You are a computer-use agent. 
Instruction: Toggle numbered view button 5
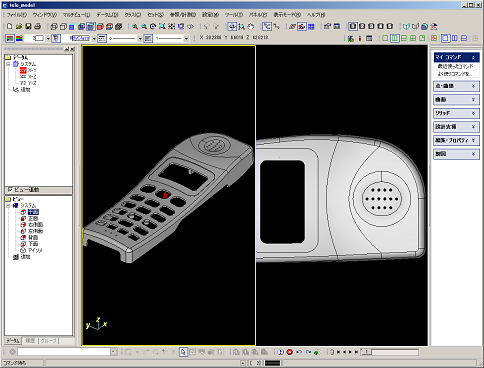coord(389,26)
